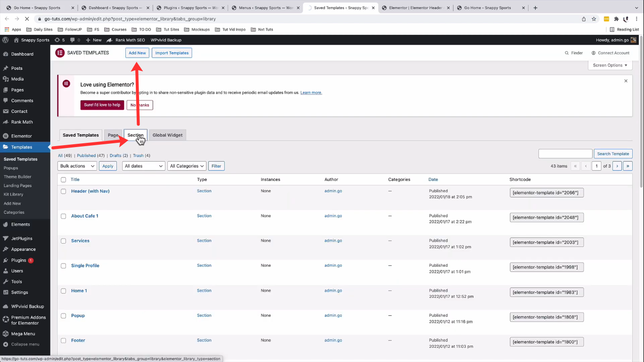Dismiss the Elementor notice with X icon
644x362 pixels.
(x=626, y=81)
